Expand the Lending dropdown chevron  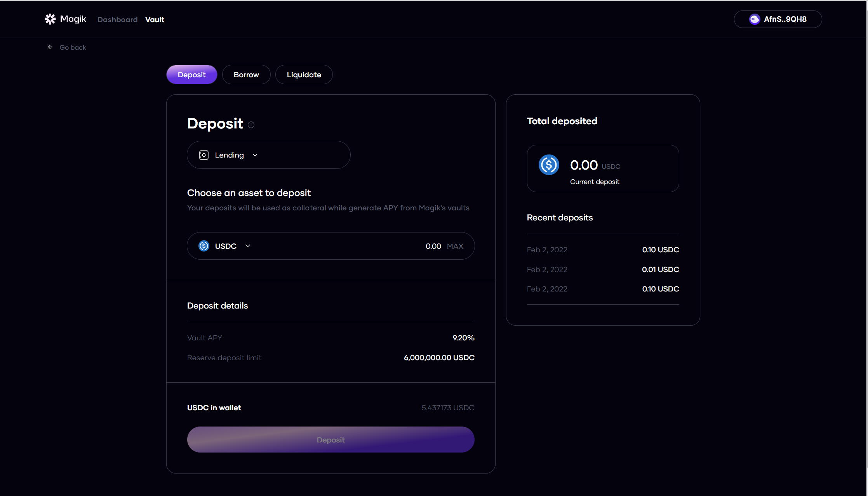click(x=255, y=155)
